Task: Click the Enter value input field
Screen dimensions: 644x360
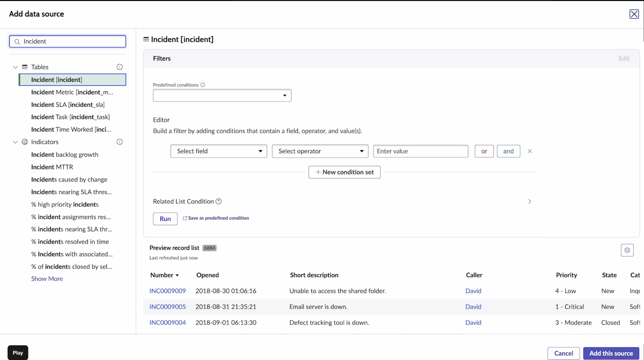Action: pos(421,151)
